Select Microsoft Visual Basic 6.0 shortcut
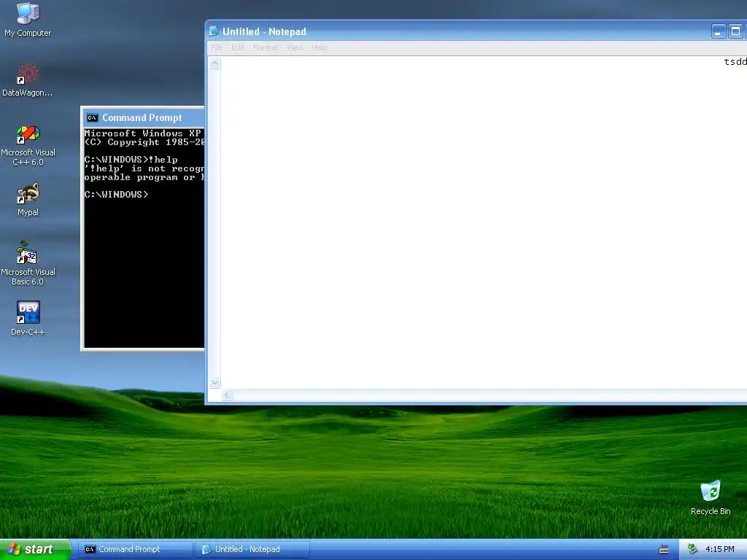This screenshot has width=747, height=560. (28, 263)
